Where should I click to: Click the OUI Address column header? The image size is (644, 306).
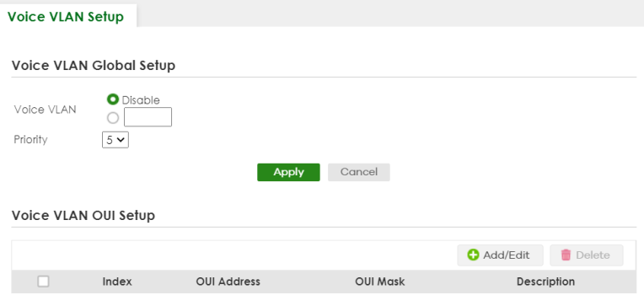(228, 282)
